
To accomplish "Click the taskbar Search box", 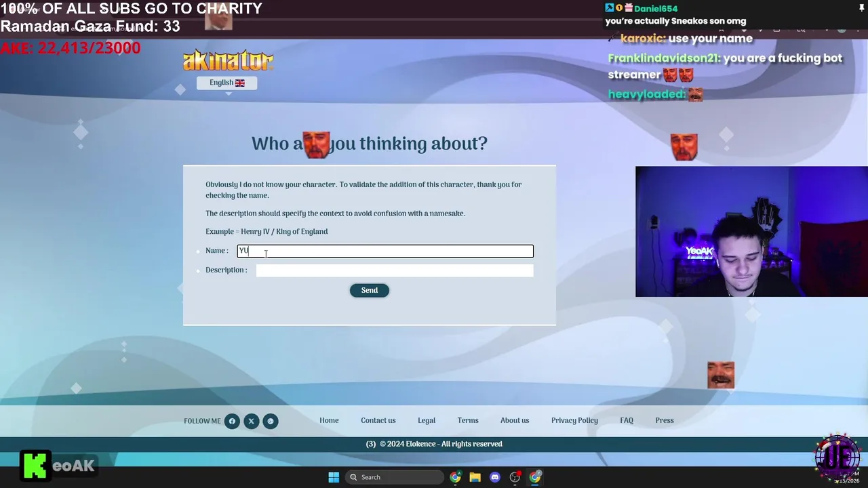I will point(395,477).
